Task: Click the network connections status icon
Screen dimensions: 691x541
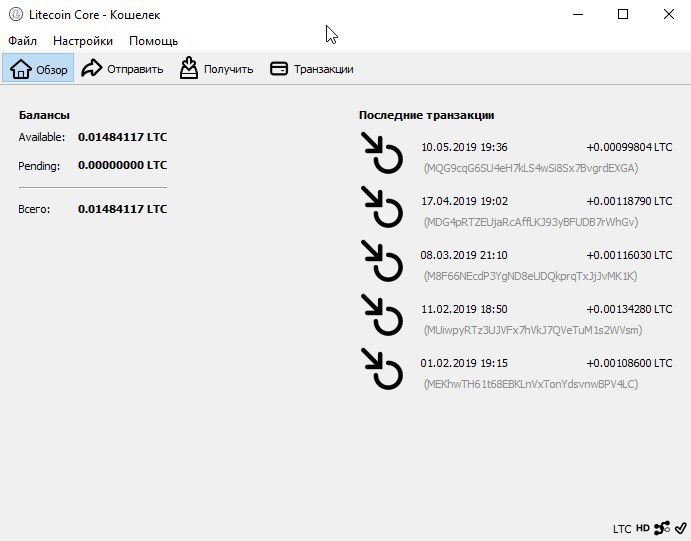Action: [x=662, y=528]
